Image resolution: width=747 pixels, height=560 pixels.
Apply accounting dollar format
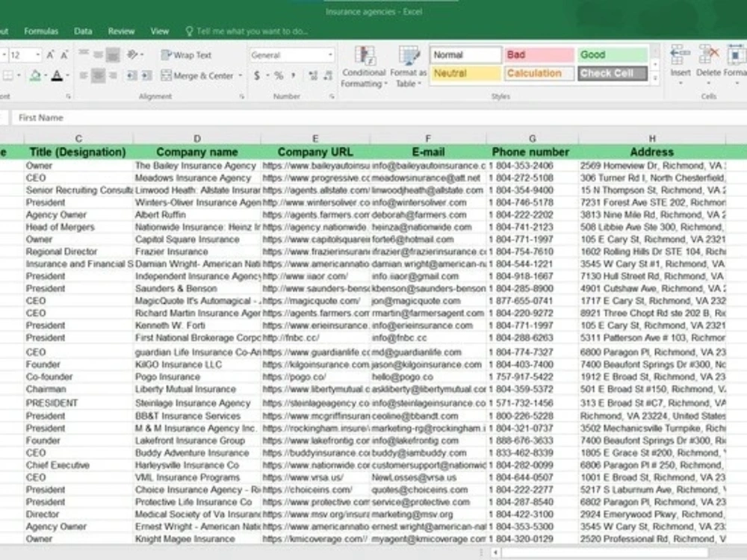(x=257, y=75)
